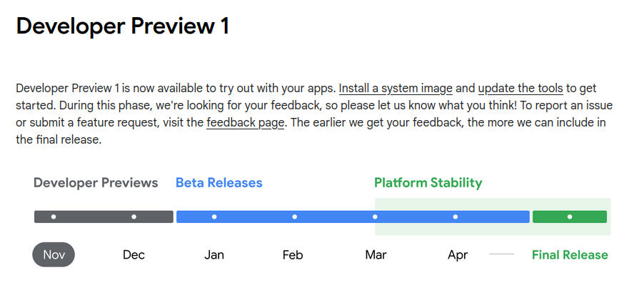Click the dot on the green bar
This screenshot has height=288, width=644.
(x=570, y=217)
